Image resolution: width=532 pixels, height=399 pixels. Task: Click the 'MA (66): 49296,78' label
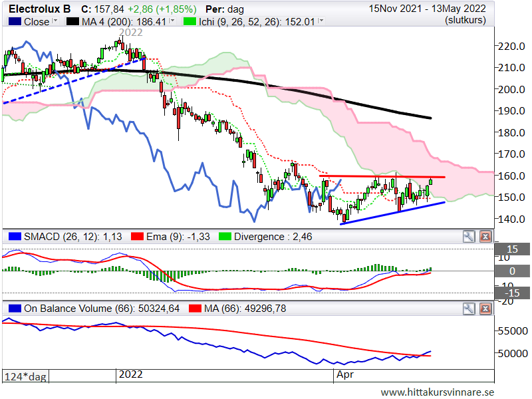coord(245,309)
